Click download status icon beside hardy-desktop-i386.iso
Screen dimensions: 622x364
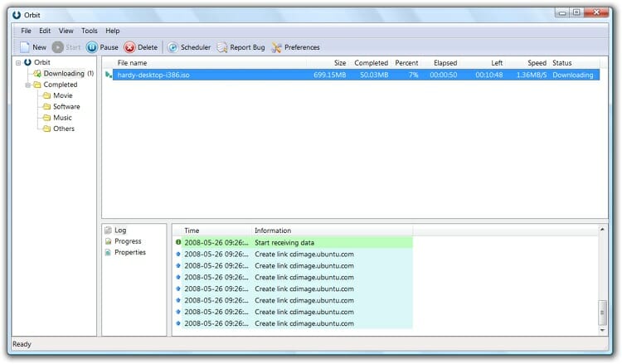pyautogui.click(x=109, y=75)
